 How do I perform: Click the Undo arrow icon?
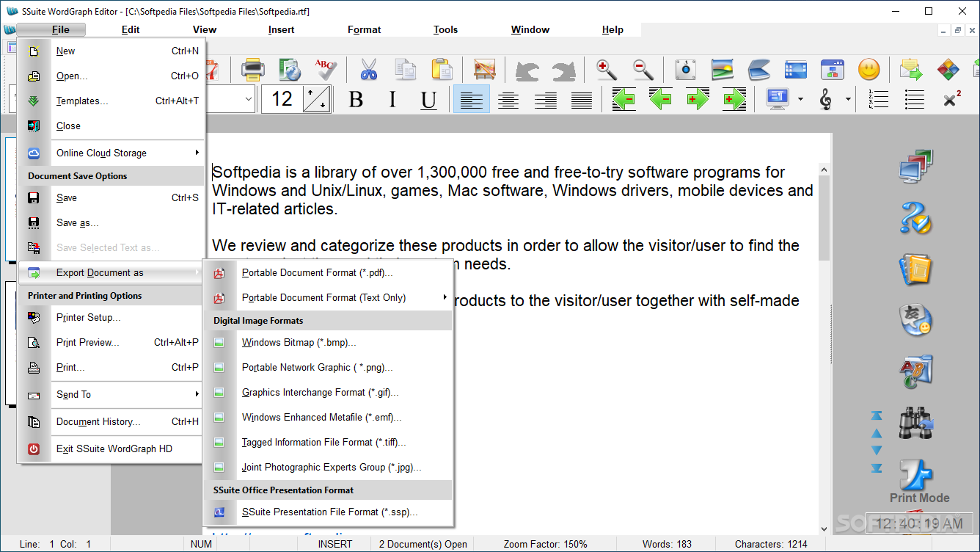(x=527, y=70)
